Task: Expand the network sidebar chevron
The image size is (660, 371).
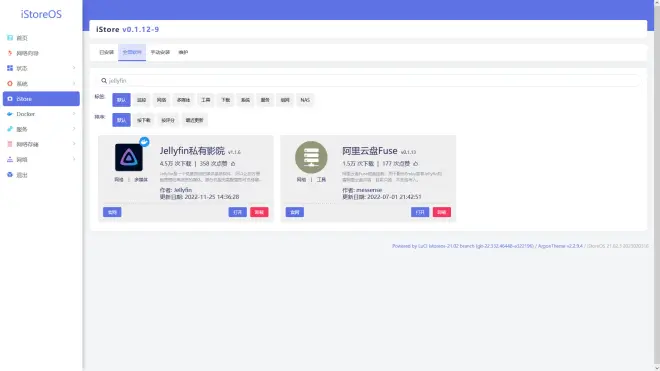Action: [x=74, y=159]
